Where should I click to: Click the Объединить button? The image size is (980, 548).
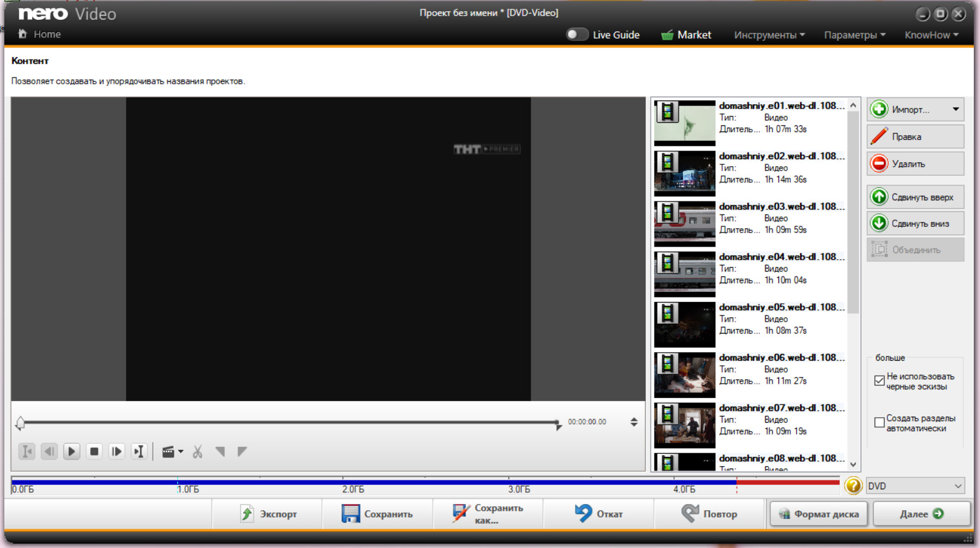point(915,250)
